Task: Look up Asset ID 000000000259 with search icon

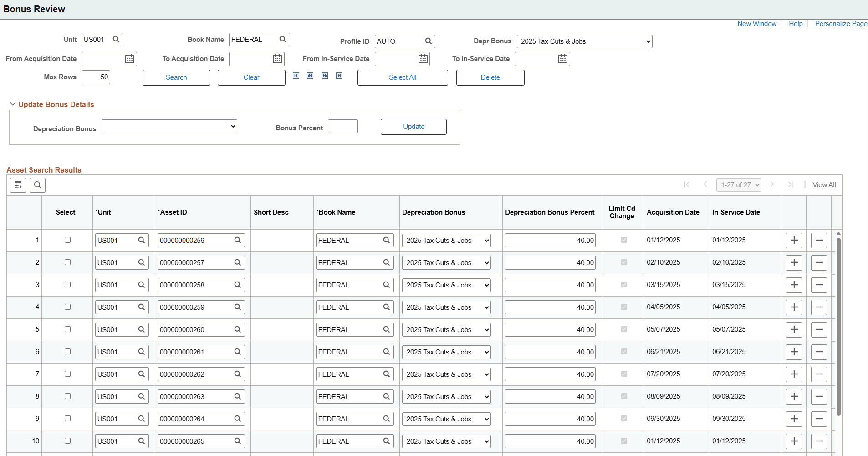Action: pos(238,307)
